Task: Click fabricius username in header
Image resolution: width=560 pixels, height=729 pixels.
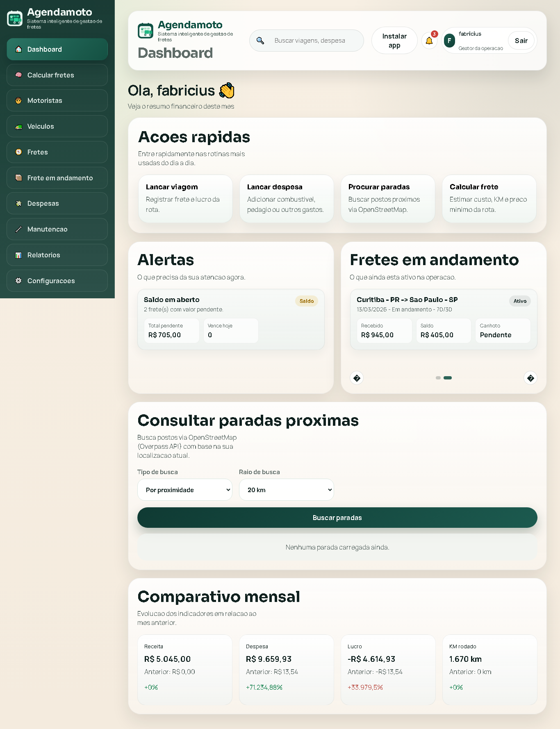Action: [x=470, y=34]
